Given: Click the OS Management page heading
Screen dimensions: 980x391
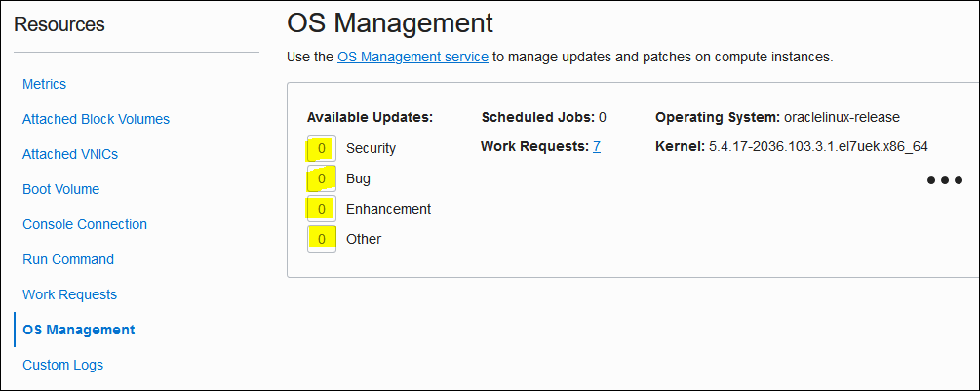Looking at the screenshot, I should pyautogui.click(x=390, y=23).
